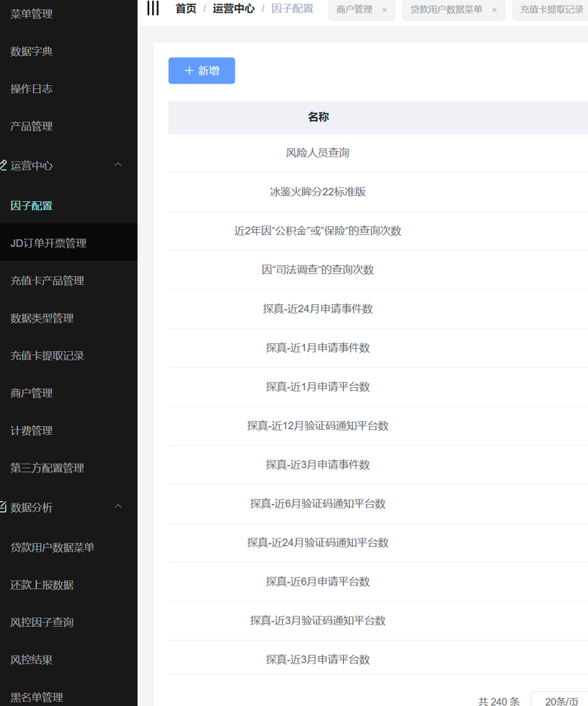
Task: Select the 风险人员查询 row
Action: [378, 153]
